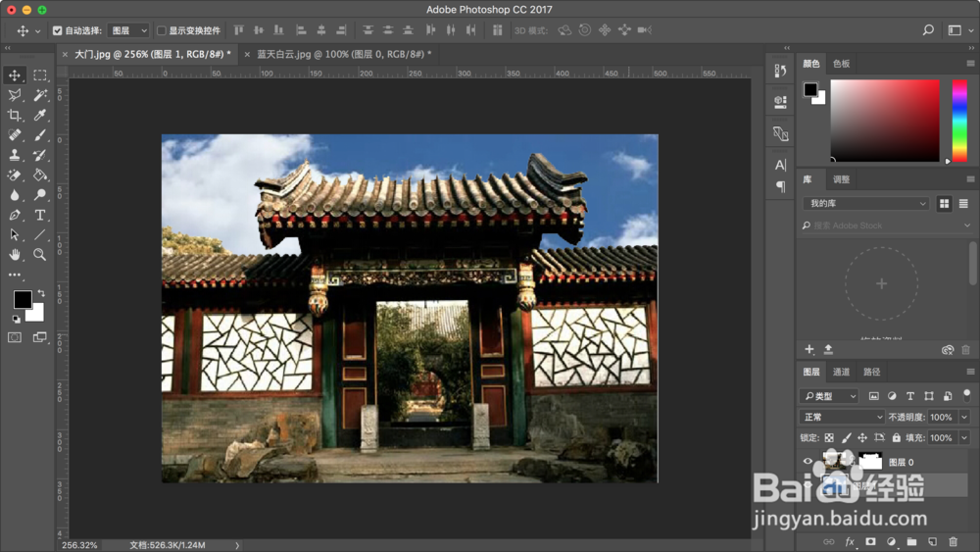Screen dimensions: 980x552
Task: Open the workspace switcher dropdown
Action: (958, 30)
